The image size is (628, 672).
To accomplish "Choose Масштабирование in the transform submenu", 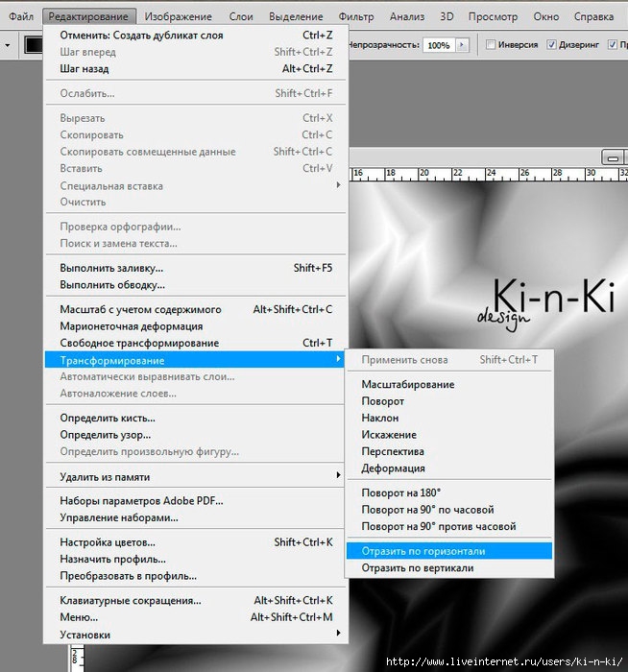I will (449, 384).
